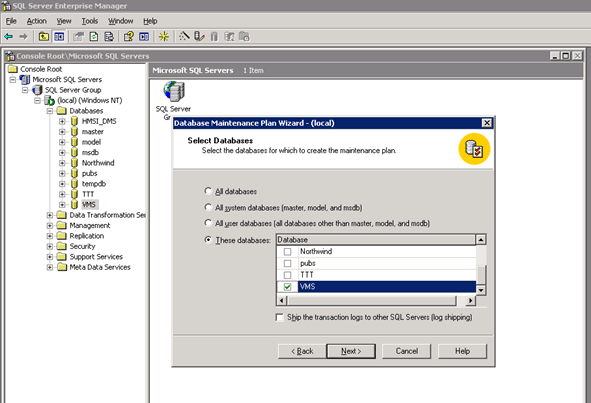This screenshot has width=591, height=403.
Task: Click the Console Root folder icon
Action: 13,69
